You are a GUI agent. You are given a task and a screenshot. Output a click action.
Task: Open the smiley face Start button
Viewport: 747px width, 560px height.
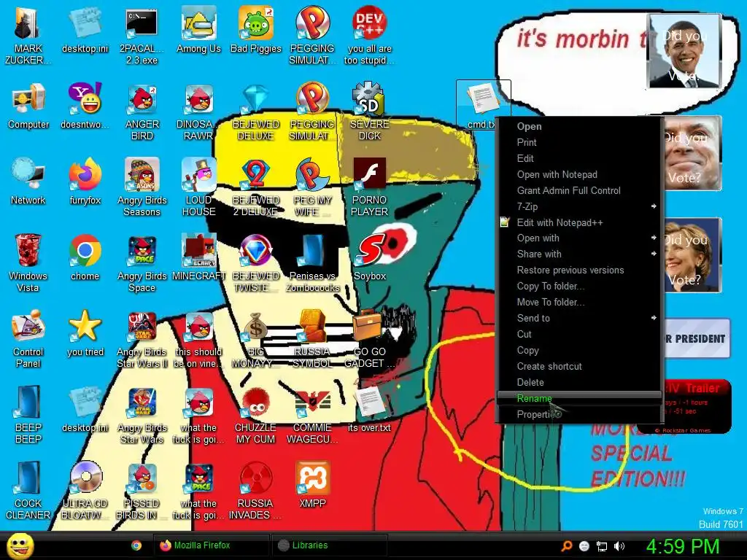click(x=20, y=545)
